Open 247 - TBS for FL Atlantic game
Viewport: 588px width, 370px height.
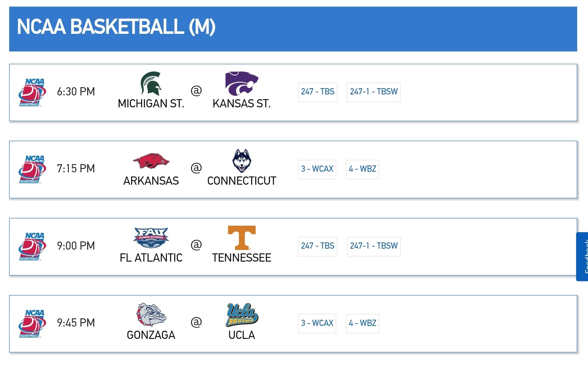click(x=317, y=246)
